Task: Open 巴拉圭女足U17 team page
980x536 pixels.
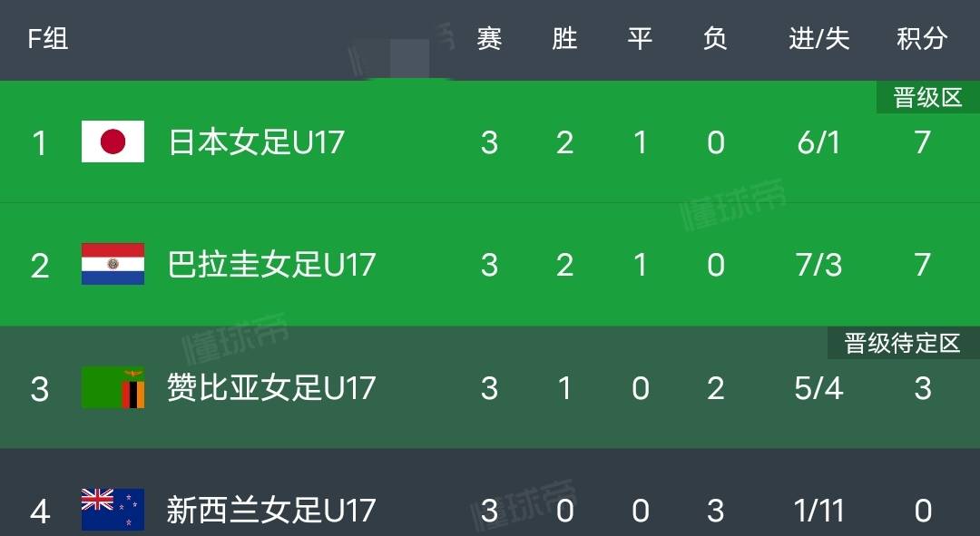Action: 271,265
